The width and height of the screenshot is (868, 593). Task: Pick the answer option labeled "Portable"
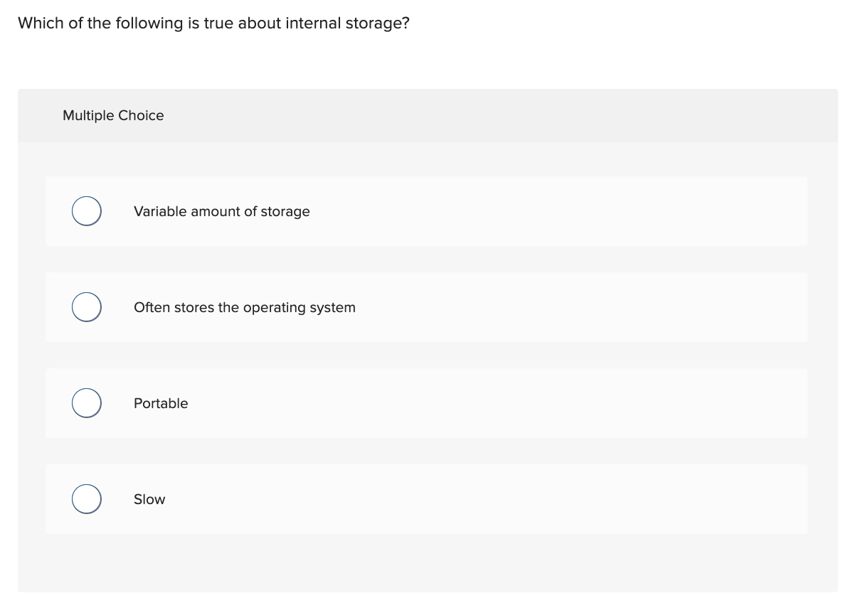tap(161, 403)
